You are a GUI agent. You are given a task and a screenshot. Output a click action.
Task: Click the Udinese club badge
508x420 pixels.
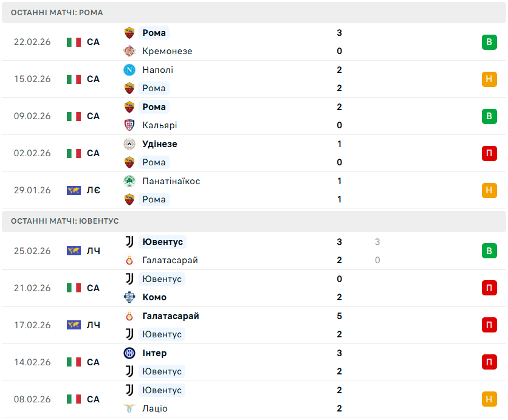(x=129, y=144)
